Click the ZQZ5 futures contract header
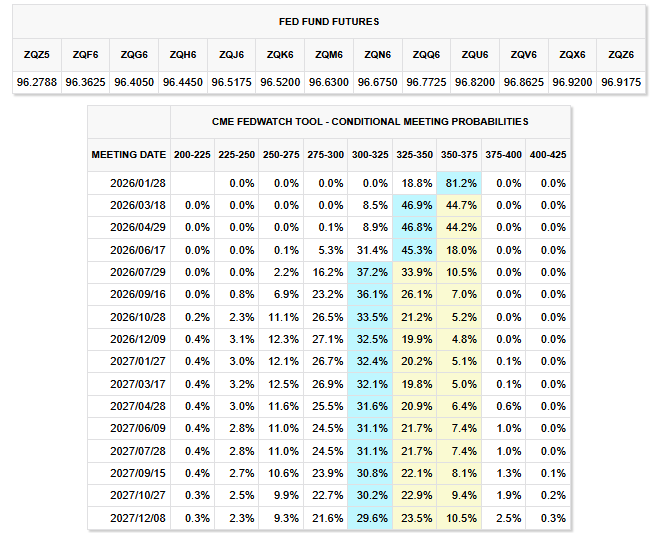The height and width of the screenshot is (533, 654). point(37,54)
